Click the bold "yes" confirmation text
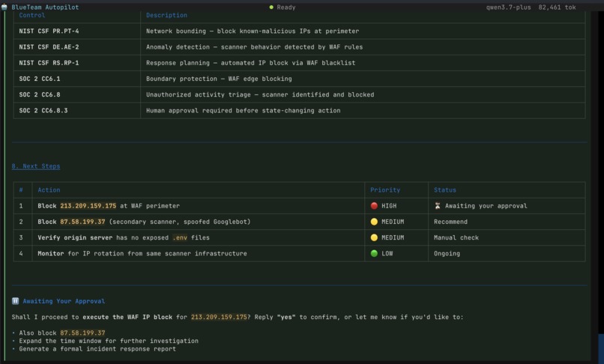This screenshot has width=604, height=364. (x=286, y=317)
